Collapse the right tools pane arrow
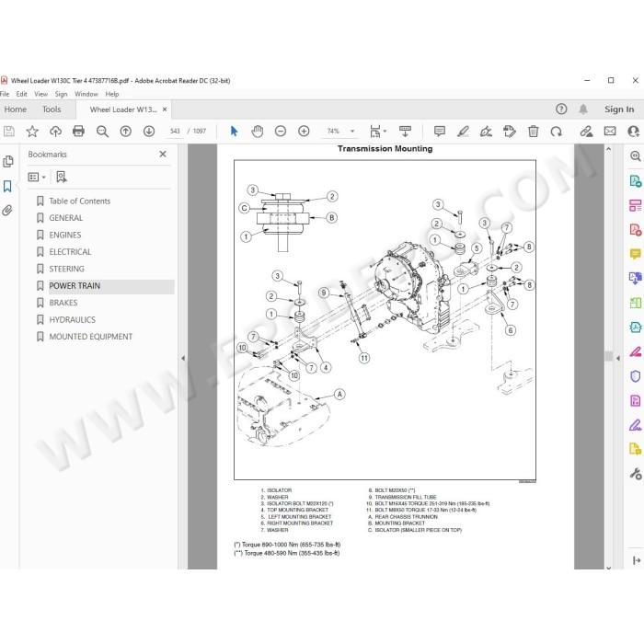 (618, 358)
